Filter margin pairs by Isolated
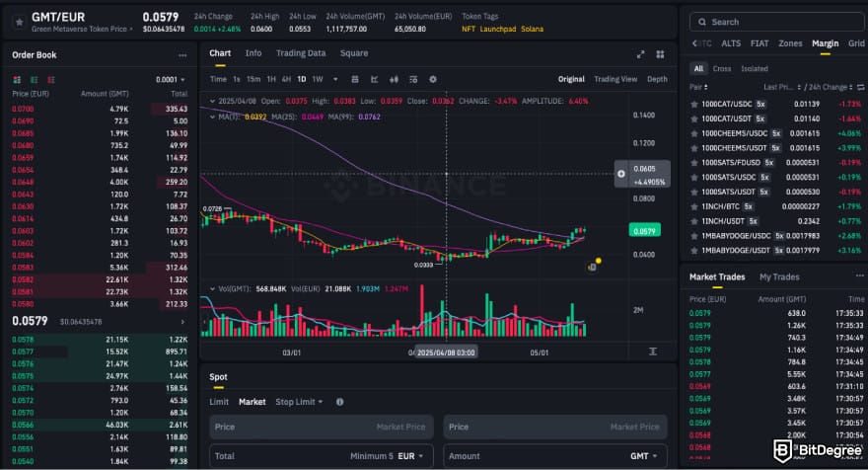 (x=755, y=69)
